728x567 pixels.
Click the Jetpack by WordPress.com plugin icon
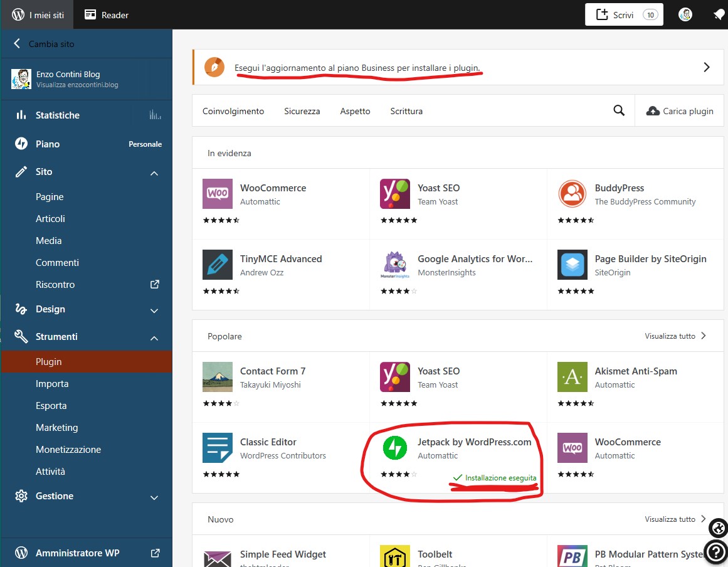point(395,448)
